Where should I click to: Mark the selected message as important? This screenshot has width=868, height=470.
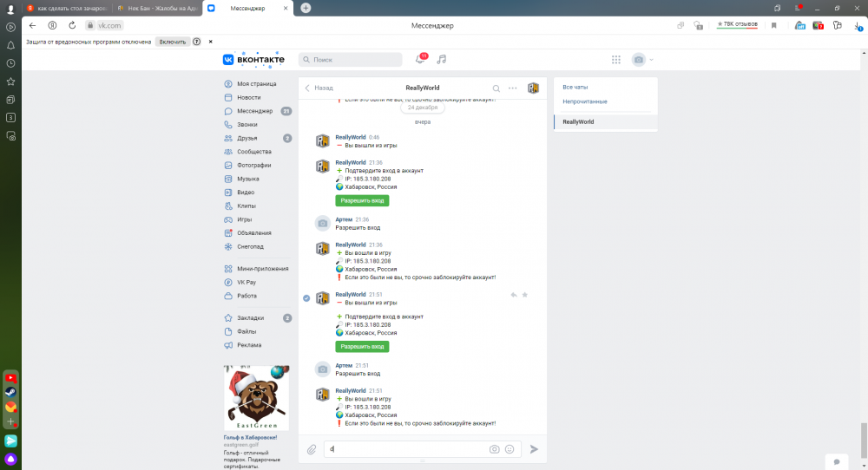pyautogui.click(x=525, y=296)
